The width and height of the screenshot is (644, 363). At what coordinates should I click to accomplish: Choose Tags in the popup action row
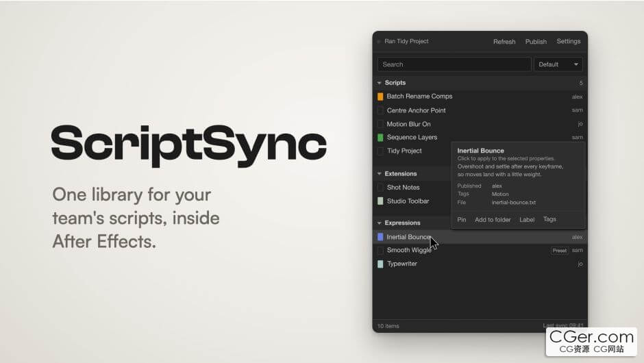click(549, 219)
